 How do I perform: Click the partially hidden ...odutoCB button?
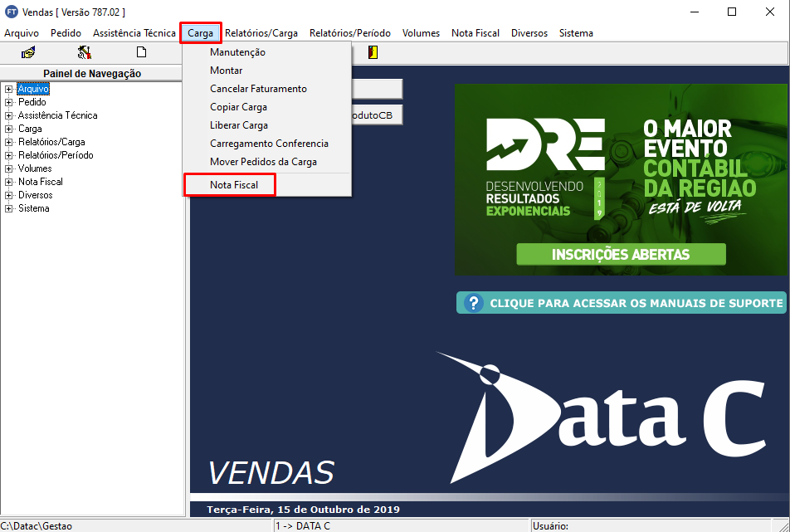[377, 115]
